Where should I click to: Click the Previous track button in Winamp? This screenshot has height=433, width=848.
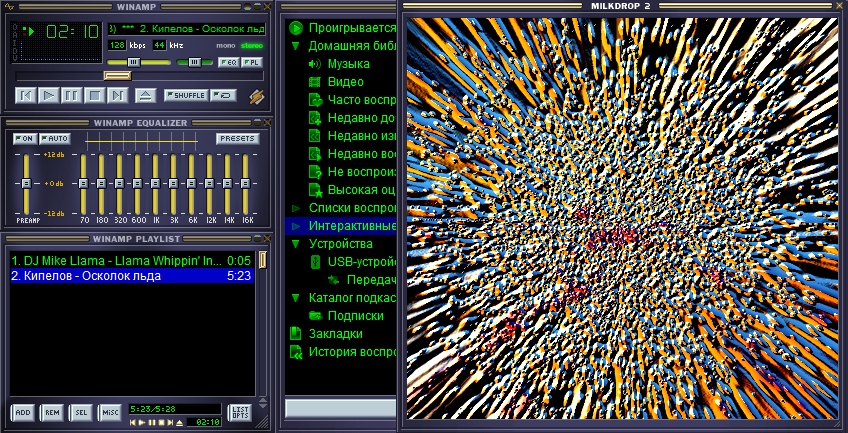pos(25,96)
